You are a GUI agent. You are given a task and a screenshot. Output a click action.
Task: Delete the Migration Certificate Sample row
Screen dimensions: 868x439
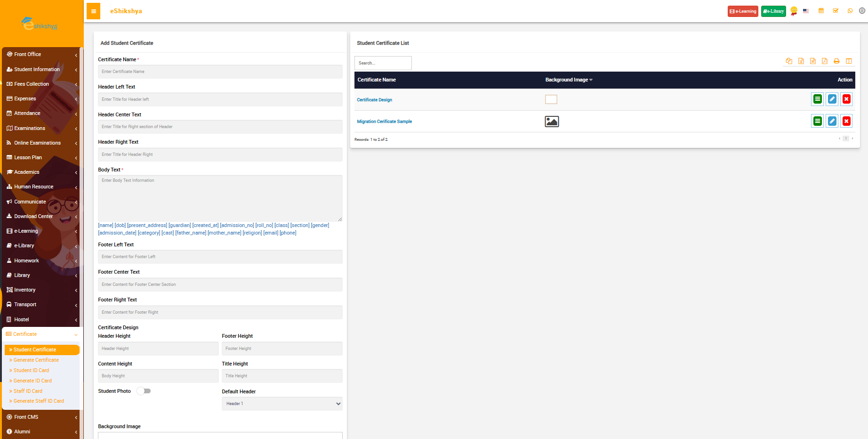pos(846,121)
